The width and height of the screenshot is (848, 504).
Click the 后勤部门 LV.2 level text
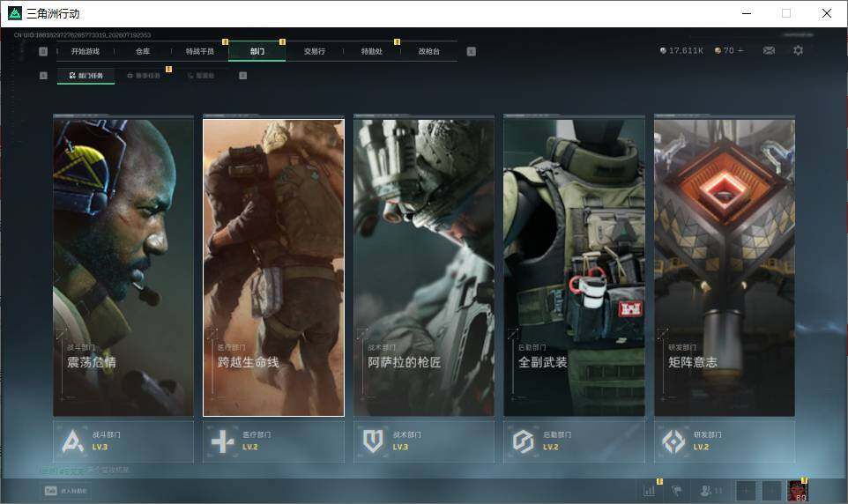pos(551,448)
